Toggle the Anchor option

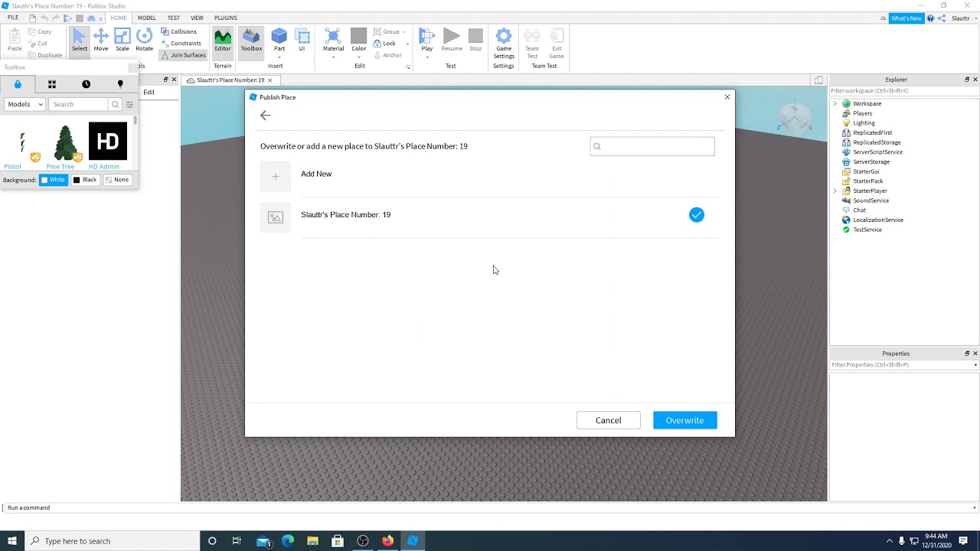387,55
